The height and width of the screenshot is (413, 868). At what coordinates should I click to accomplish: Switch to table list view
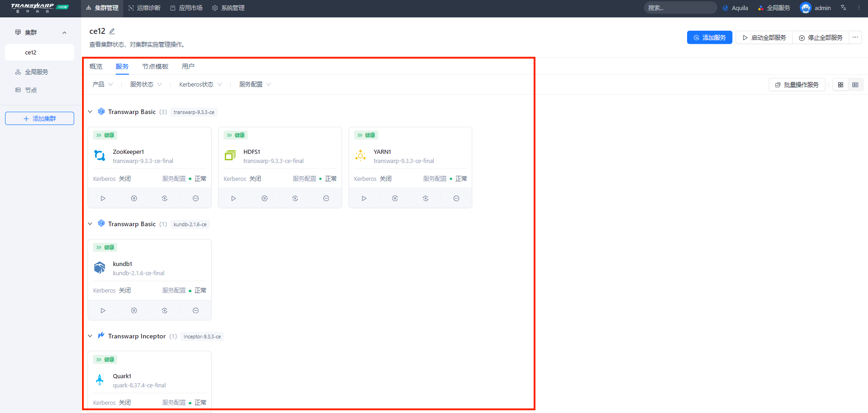(855, 85)
